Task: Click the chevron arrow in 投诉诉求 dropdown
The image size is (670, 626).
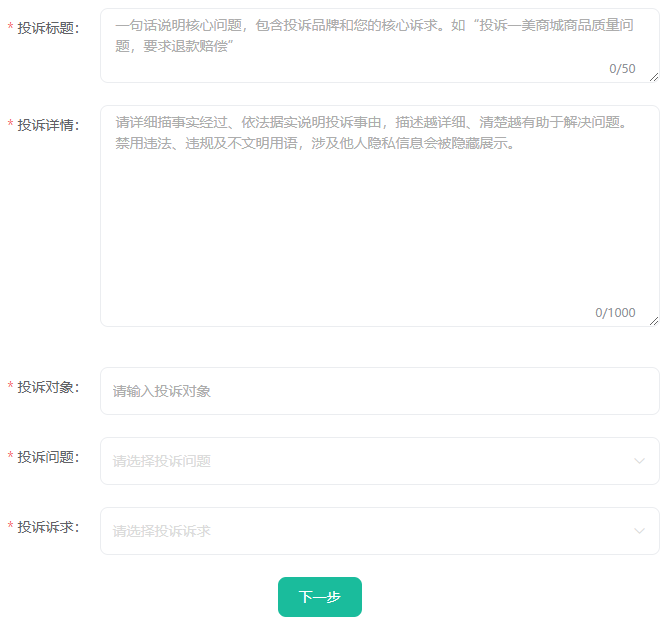Action: (639, 531)
